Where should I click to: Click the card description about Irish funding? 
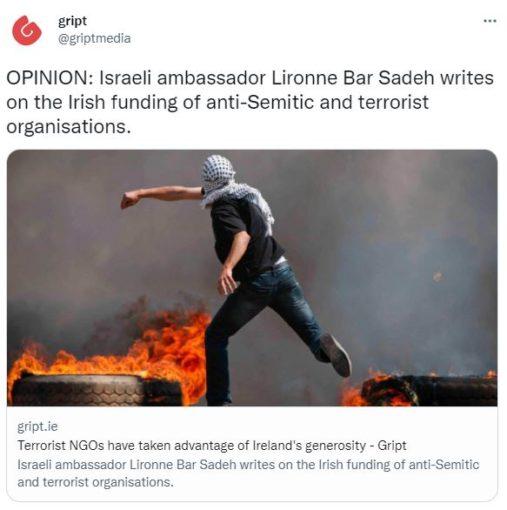[x=248, y=473]
